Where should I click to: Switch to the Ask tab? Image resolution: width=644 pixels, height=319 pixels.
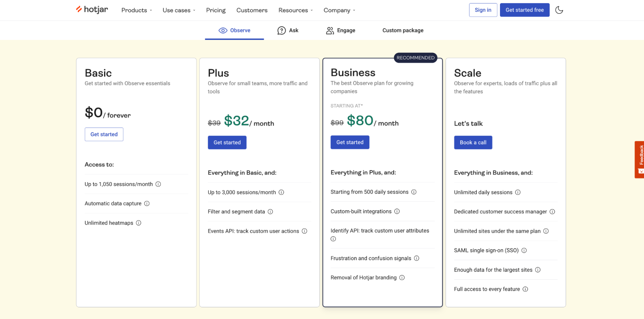coord(288,30)
